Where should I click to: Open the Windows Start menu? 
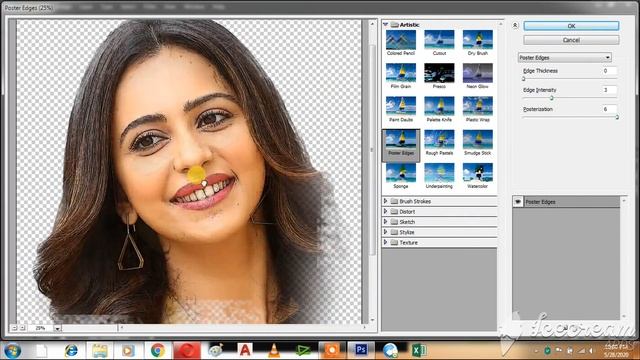(x=13, y=350)
